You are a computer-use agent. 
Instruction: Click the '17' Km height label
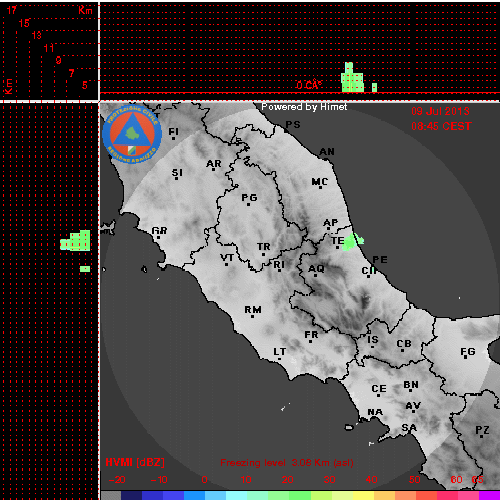[x=11, y=10]
